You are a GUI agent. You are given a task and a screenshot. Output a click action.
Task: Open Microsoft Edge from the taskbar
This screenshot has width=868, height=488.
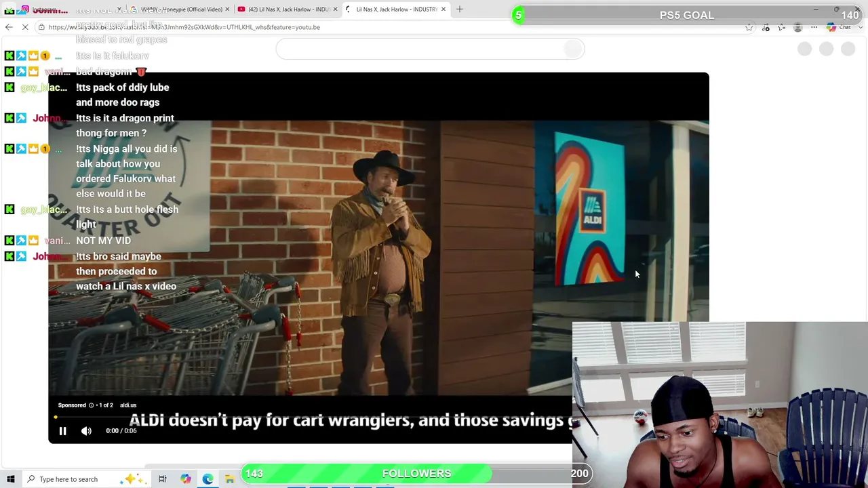click(208, 479)
